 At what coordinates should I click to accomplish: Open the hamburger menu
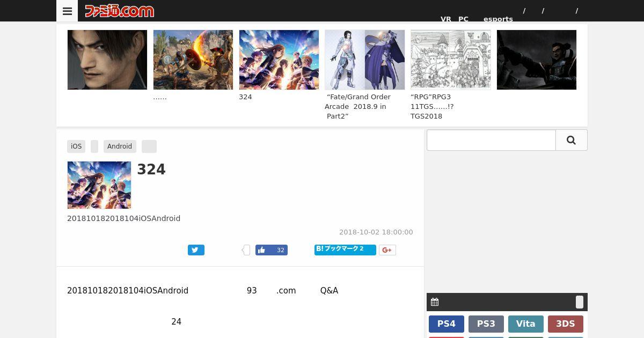coord(67,11)
